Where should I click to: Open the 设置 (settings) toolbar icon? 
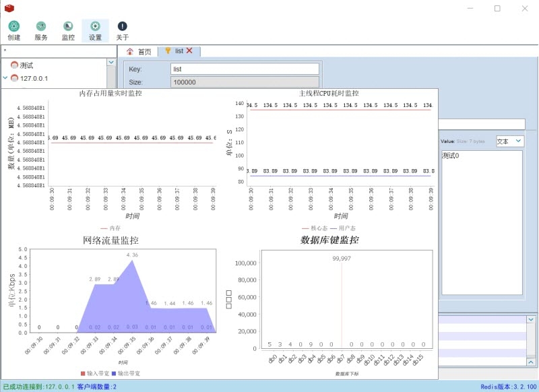[95, 30]
